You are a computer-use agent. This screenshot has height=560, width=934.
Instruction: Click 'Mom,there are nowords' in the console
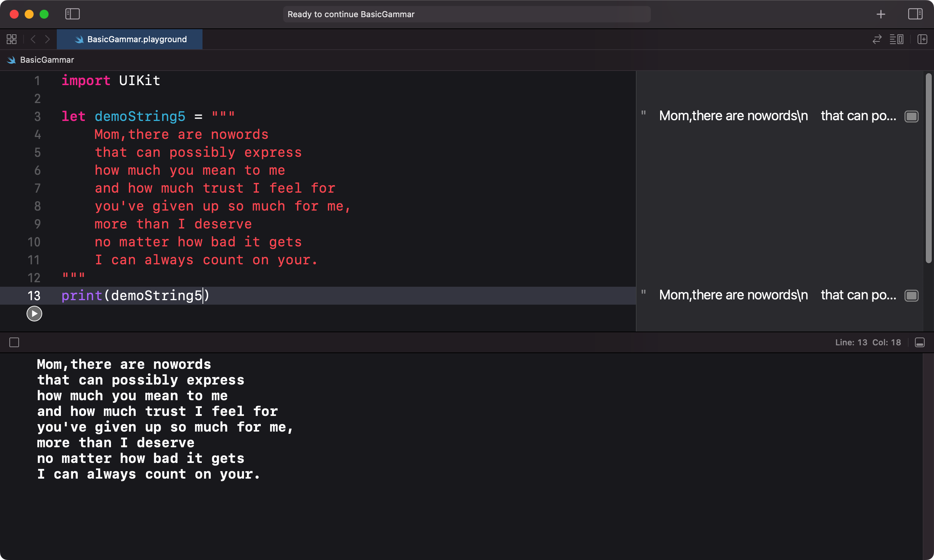tap(124, 364)
